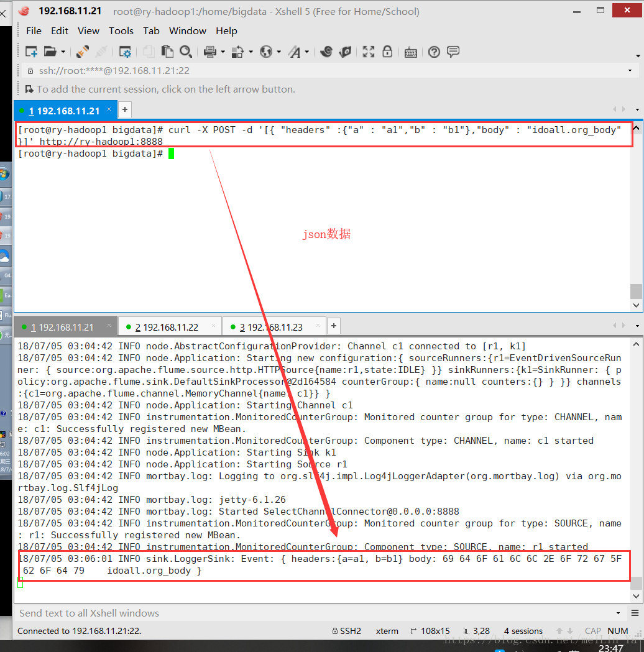Close the 192.168.11.23 tab

click(x=318, y=326)
